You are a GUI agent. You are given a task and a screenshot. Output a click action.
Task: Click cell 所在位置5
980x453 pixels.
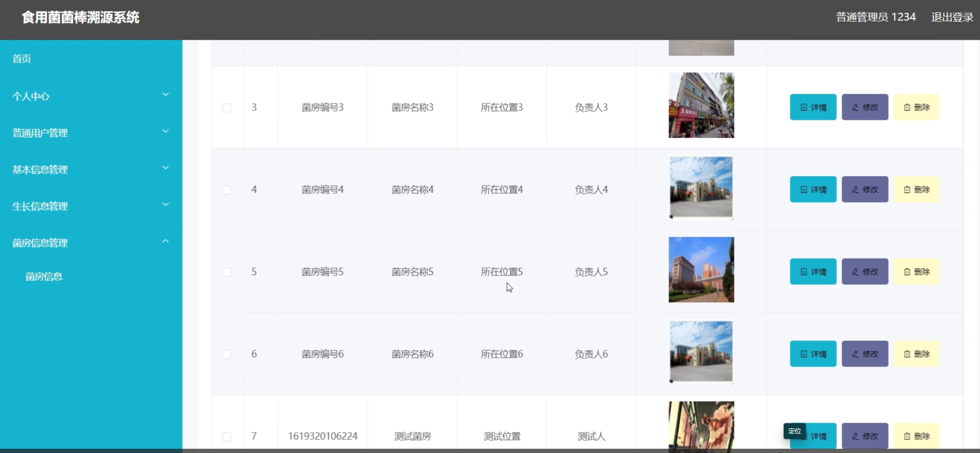click(502, 272)
